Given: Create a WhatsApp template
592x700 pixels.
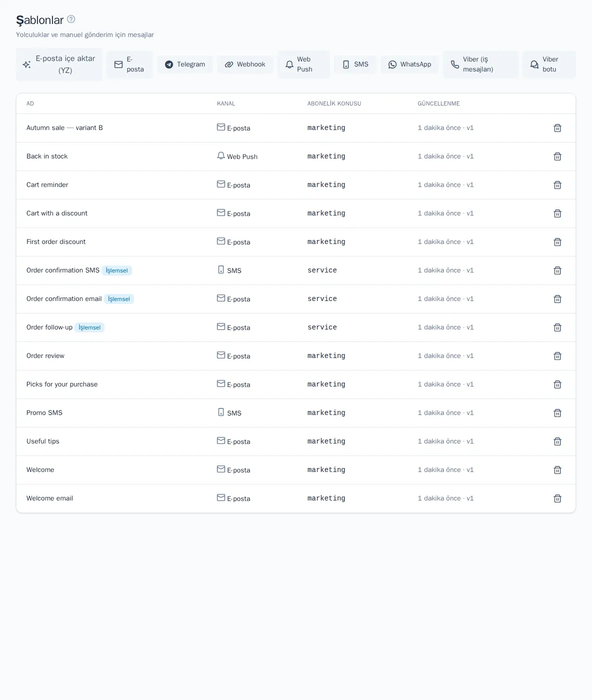Looking at the screenshot, I should click(410, 64).
